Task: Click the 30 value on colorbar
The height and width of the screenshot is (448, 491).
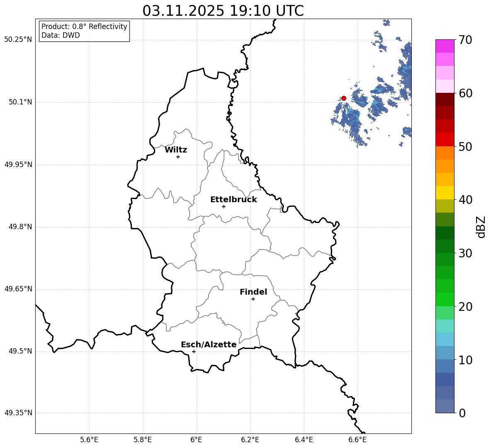Action: point(465,253)
